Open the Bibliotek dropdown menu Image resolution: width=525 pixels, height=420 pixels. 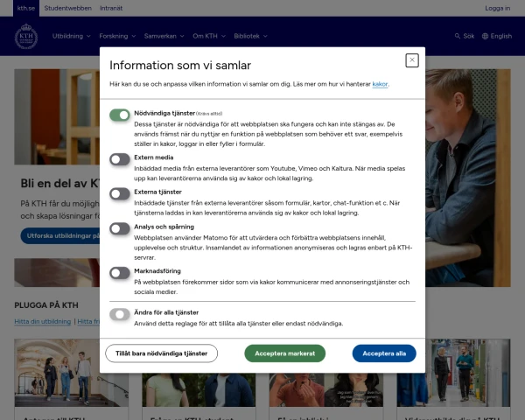tap(250, 36)
